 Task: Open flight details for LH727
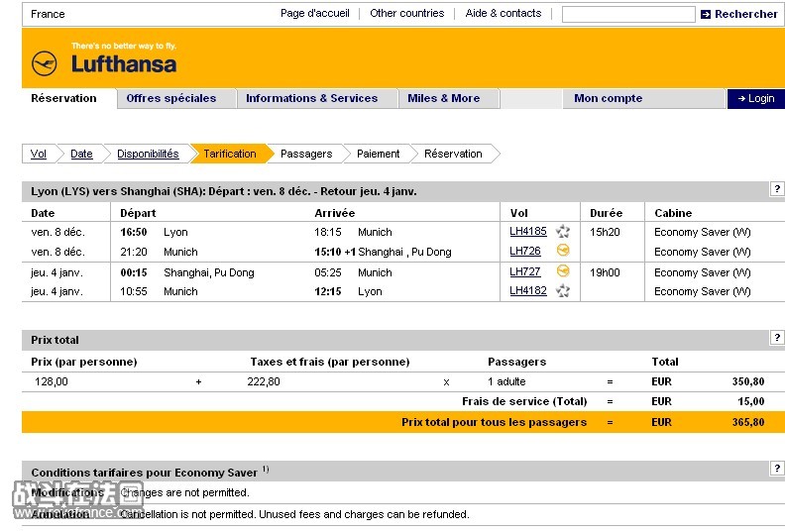[525, 271]
